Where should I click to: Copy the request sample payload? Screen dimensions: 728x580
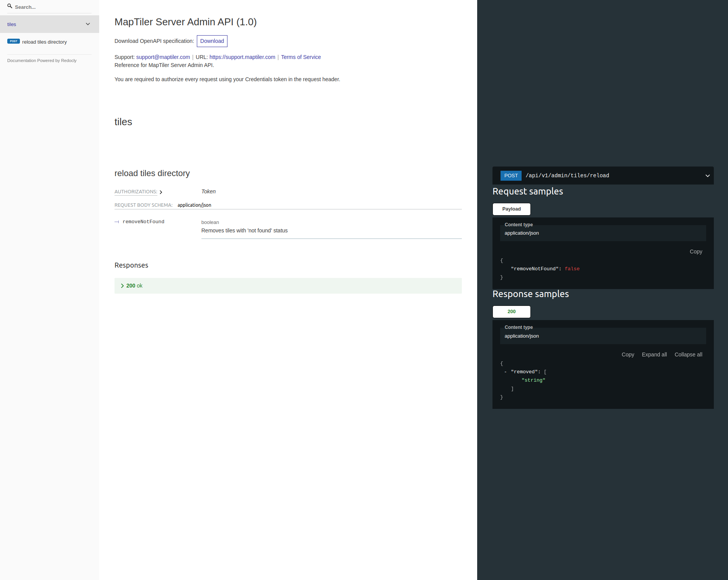tap(695, 252)
